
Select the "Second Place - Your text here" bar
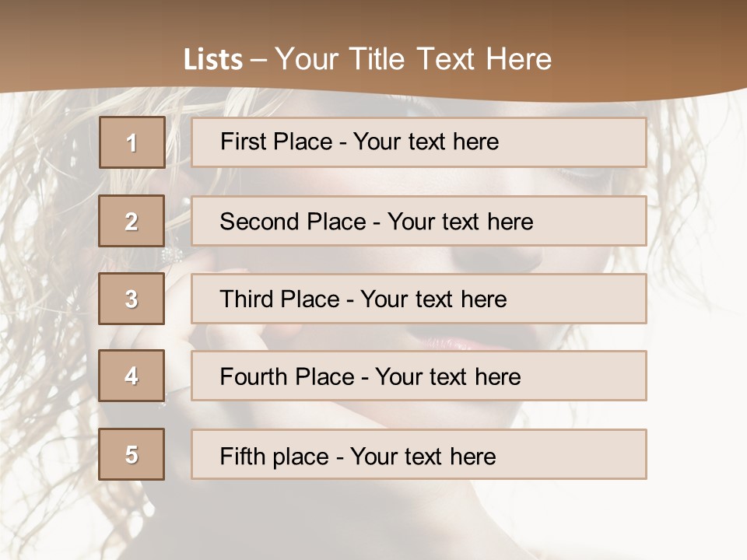419,222
